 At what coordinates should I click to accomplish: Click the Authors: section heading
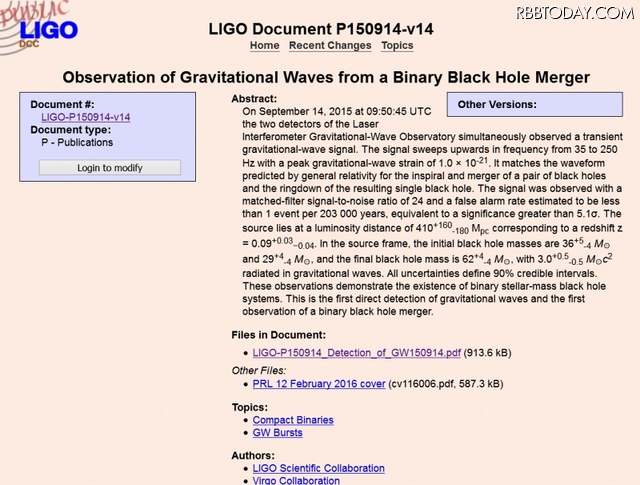pyautogui.click(x=253, y=455)
